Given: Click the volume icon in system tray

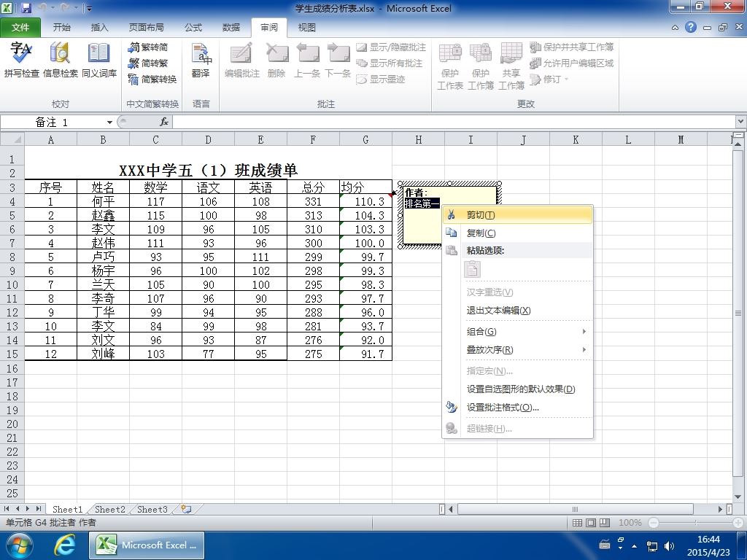Looking at the screenshot, I should click(670, 545).
